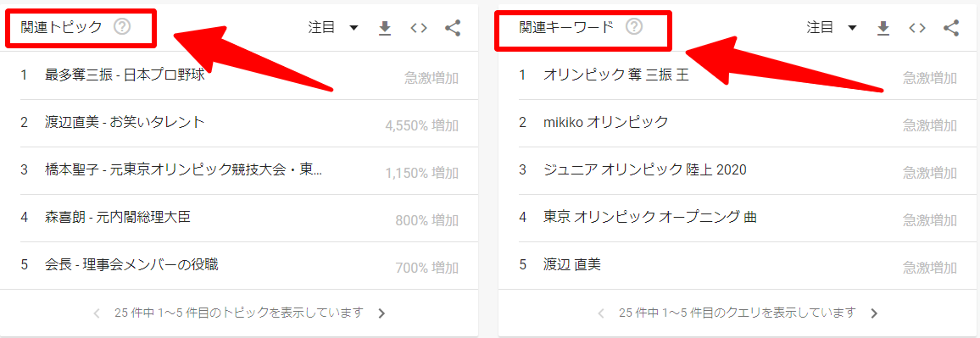Click the 関連トピック panel title
Viewport: 980px width, 338px height.
(x=61, y=27)
